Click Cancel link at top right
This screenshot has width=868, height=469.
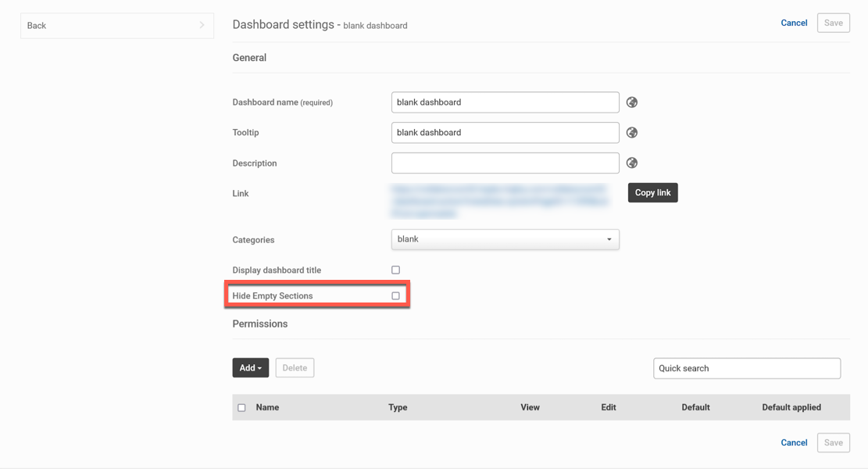click(794, 23)
